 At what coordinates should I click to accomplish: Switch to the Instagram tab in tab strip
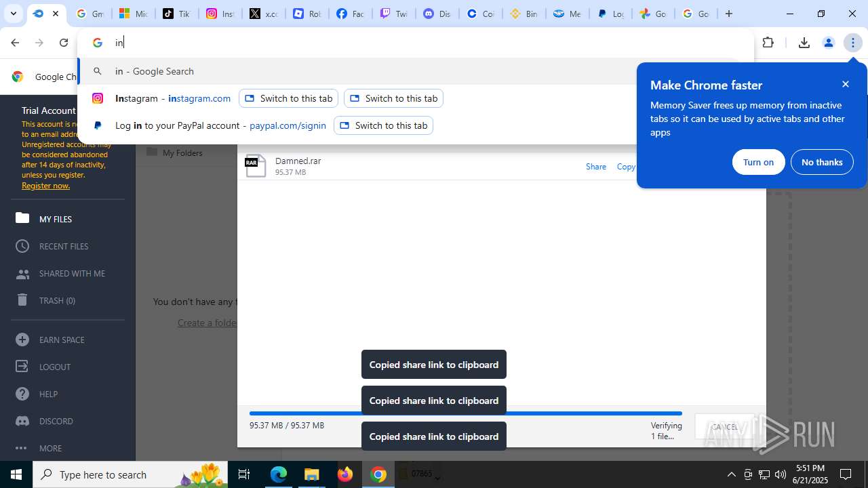220,14
